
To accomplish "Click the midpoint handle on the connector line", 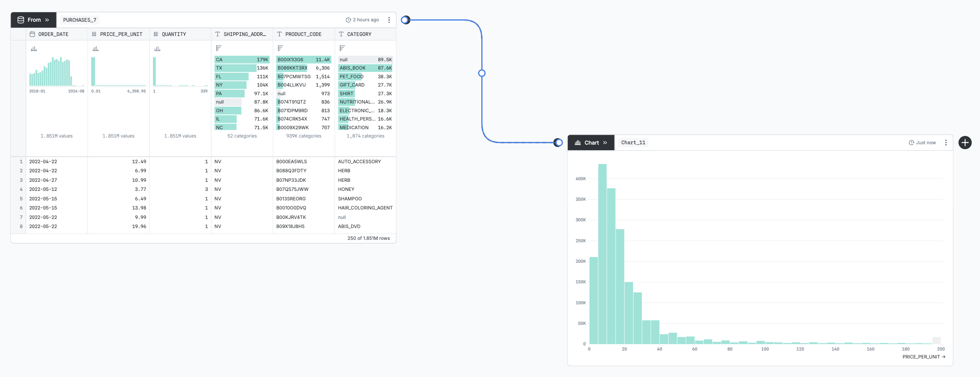I will click(482, 73).
